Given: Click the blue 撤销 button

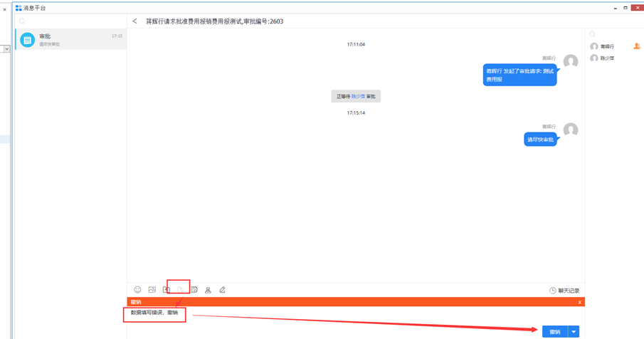Looking at the screenshot, I should [555, 332].
